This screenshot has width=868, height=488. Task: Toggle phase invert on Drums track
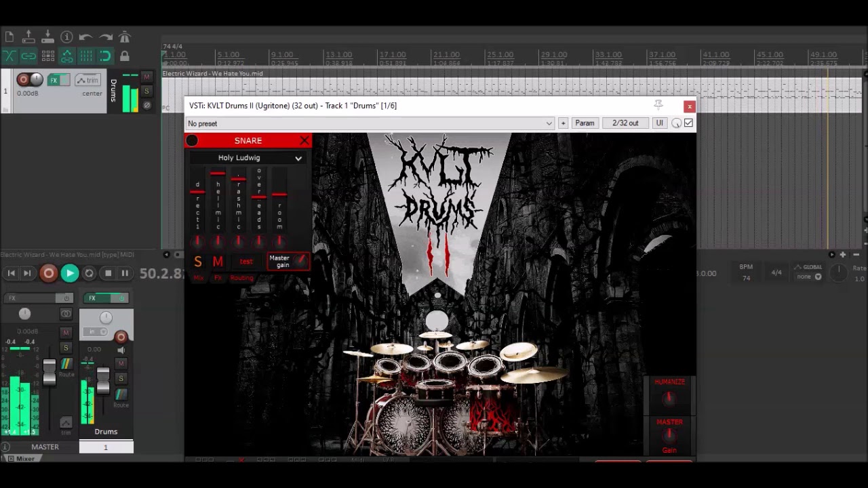146,104
